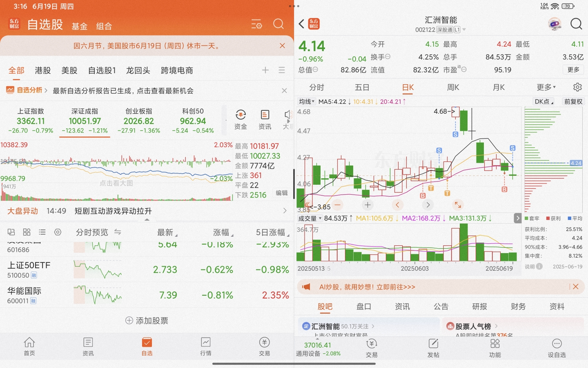This screenshot has width=588, height=368.
Task: Sort stock list by 5日涨幅 column
Action: [273, 232]
